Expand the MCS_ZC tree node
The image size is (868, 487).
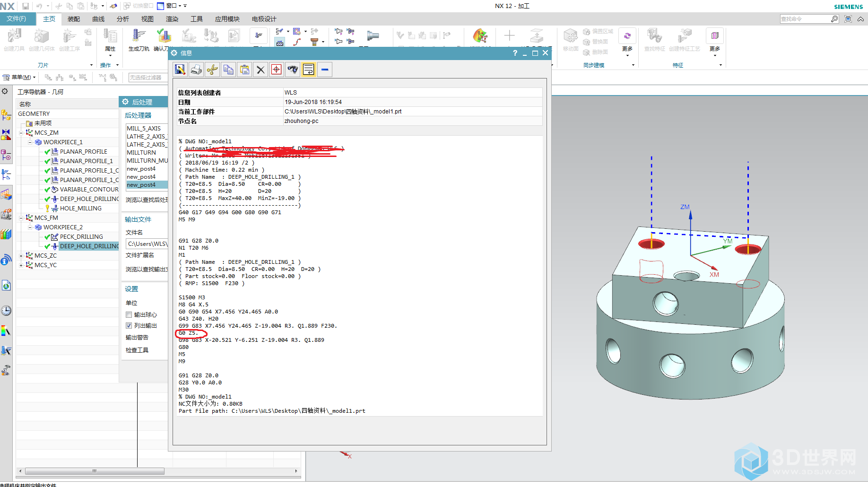(21, 256)
